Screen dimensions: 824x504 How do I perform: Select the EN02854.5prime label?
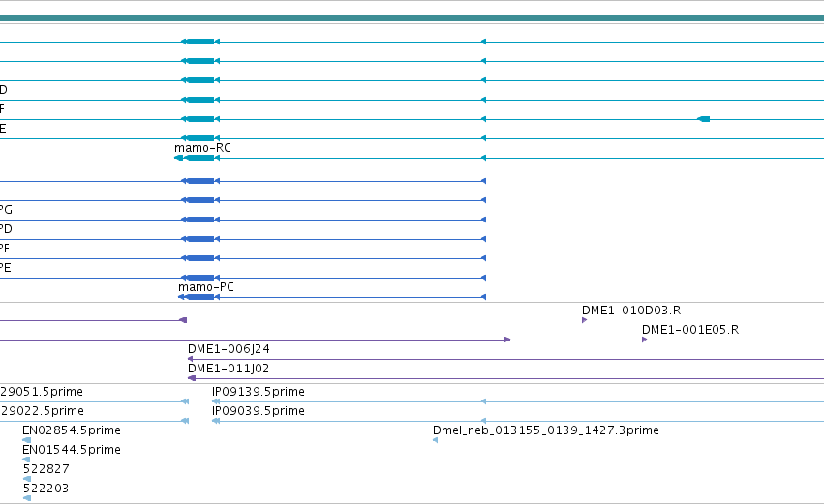coord(72,430)
